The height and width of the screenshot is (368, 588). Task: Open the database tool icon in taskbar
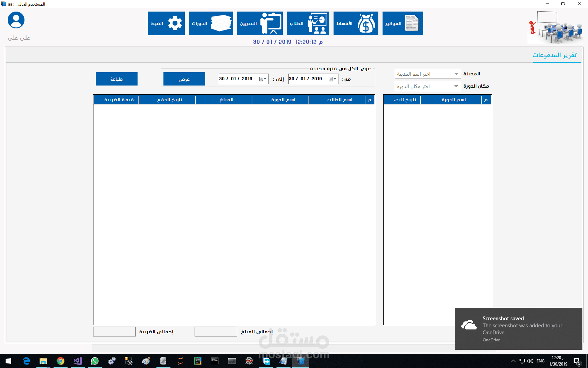click(163, 361)
